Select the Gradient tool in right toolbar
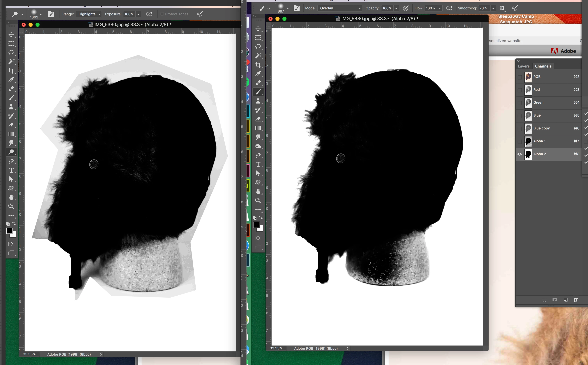 (x=258, y=128)
